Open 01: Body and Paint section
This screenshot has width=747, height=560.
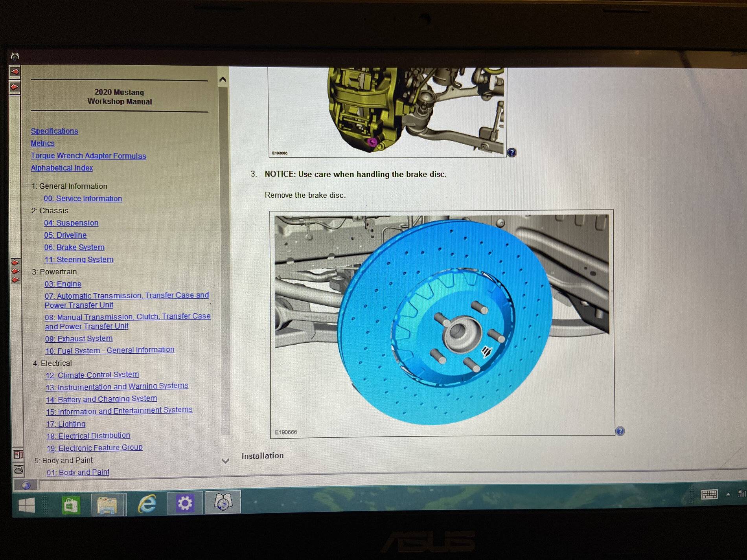pyautogui.click(x=78, y=472)
